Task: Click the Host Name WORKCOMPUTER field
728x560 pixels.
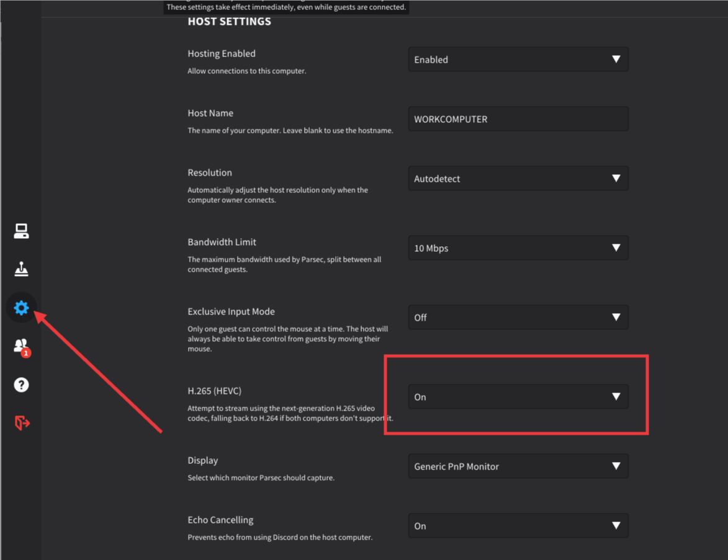Action: (x=518, y=119)
